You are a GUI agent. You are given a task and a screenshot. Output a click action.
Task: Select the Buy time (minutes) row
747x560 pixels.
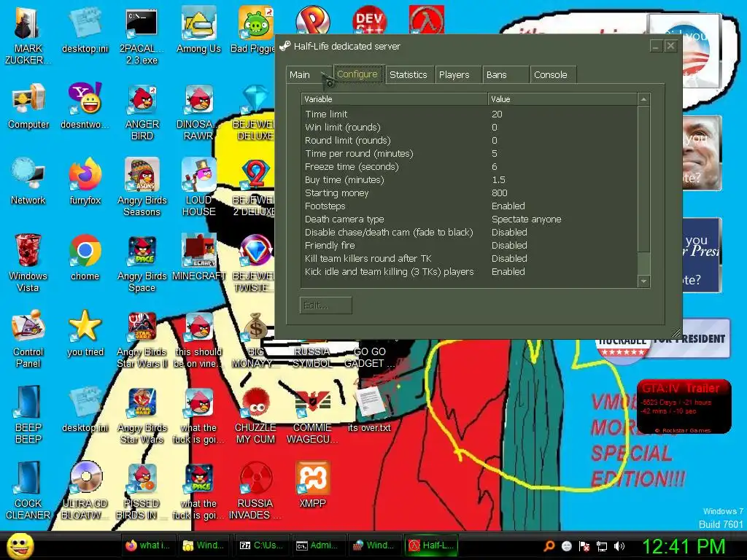pos(470,179)
